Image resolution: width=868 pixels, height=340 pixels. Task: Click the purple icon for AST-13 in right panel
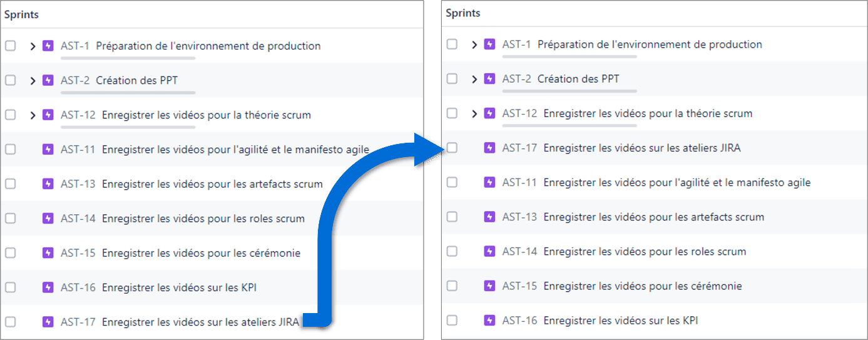pyautogui.click(x=490, y=217)
